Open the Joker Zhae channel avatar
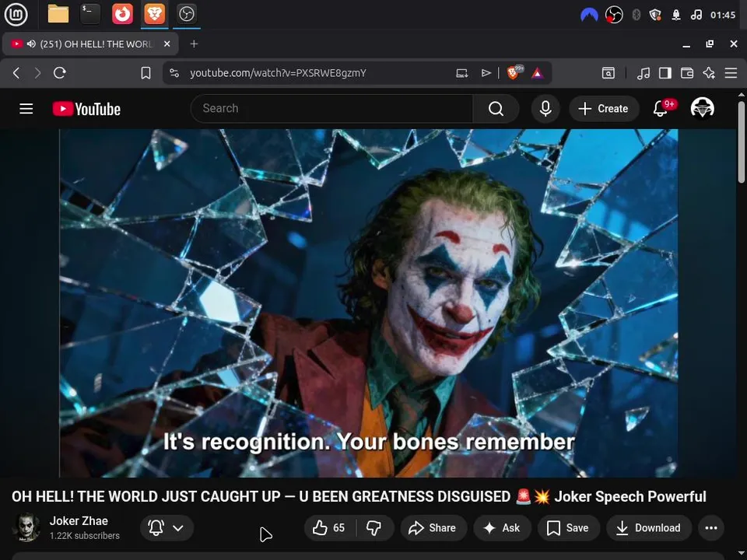 click(27, 527)
